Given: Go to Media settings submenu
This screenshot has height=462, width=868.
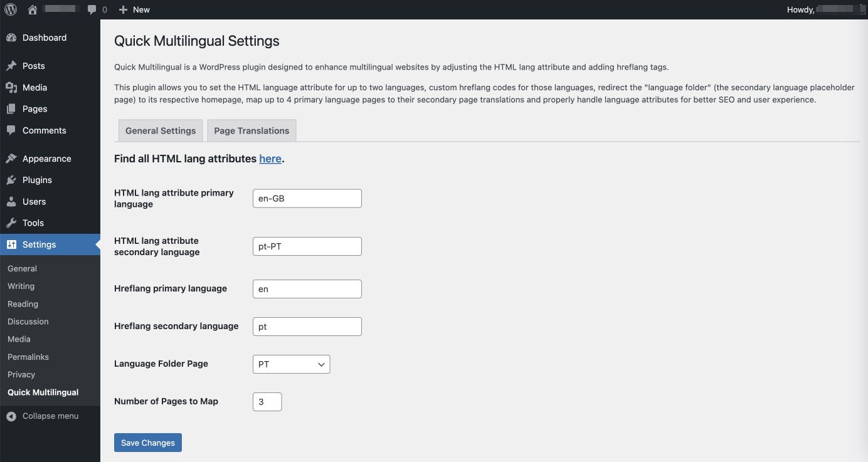Looking at the screenshot, I should tap(19, 339).
